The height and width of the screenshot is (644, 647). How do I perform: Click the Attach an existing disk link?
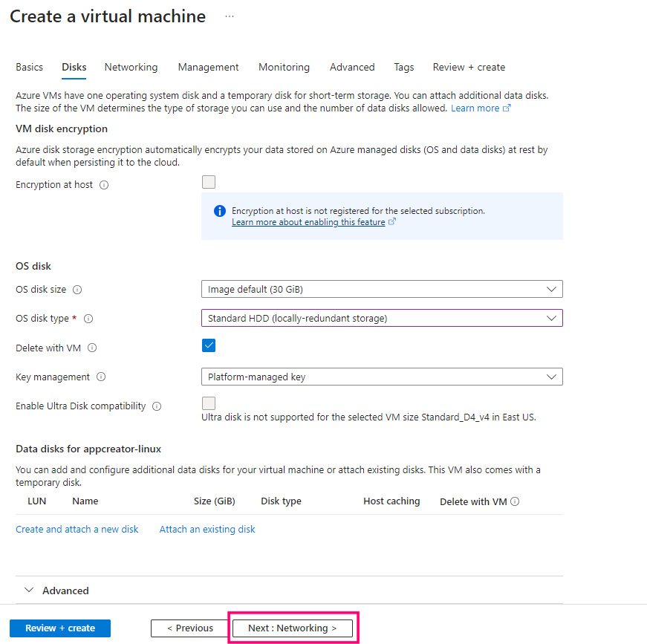[x=207, y=530]
